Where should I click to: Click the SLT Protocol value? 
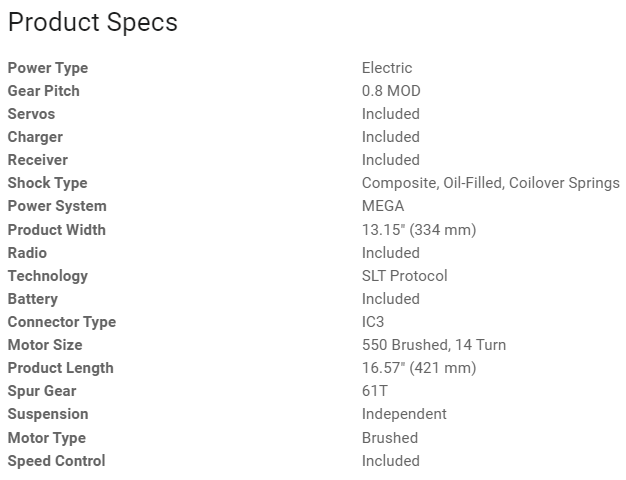coord(404,276)
